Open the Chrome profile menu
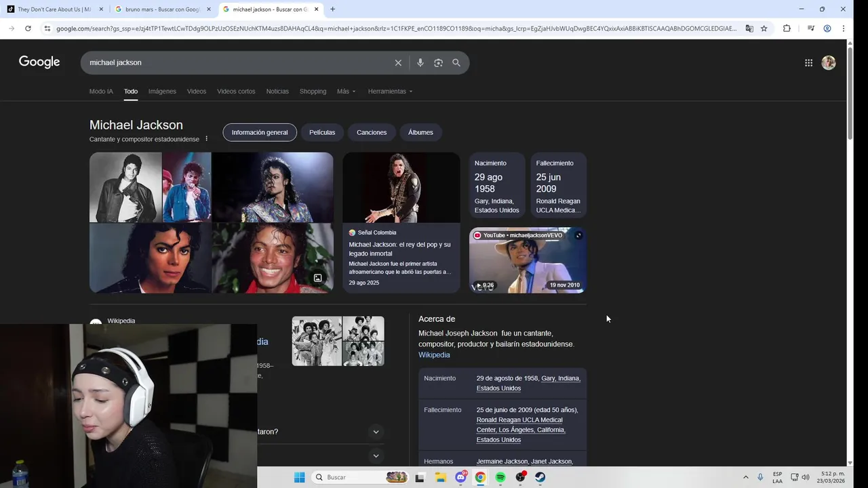868x488 pixels. pyautogui.click(x=827, y=28)
